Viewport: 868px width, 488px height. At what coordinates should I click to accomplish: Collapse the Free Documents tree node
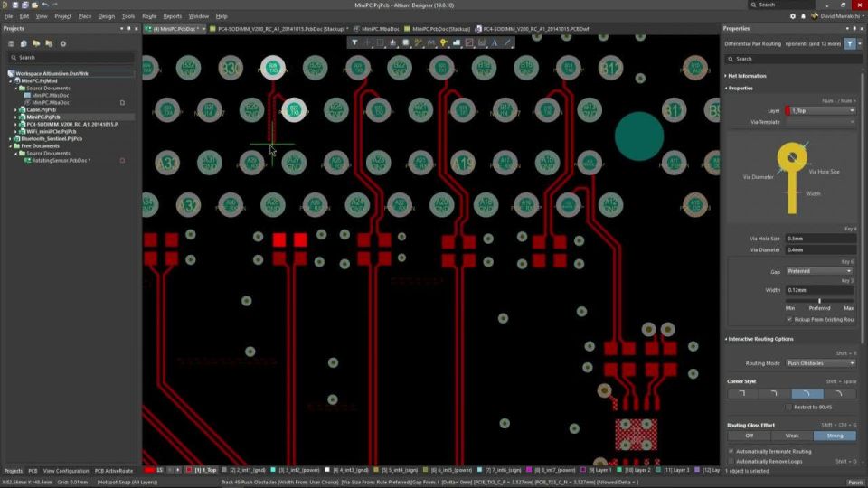click(11, 146)
